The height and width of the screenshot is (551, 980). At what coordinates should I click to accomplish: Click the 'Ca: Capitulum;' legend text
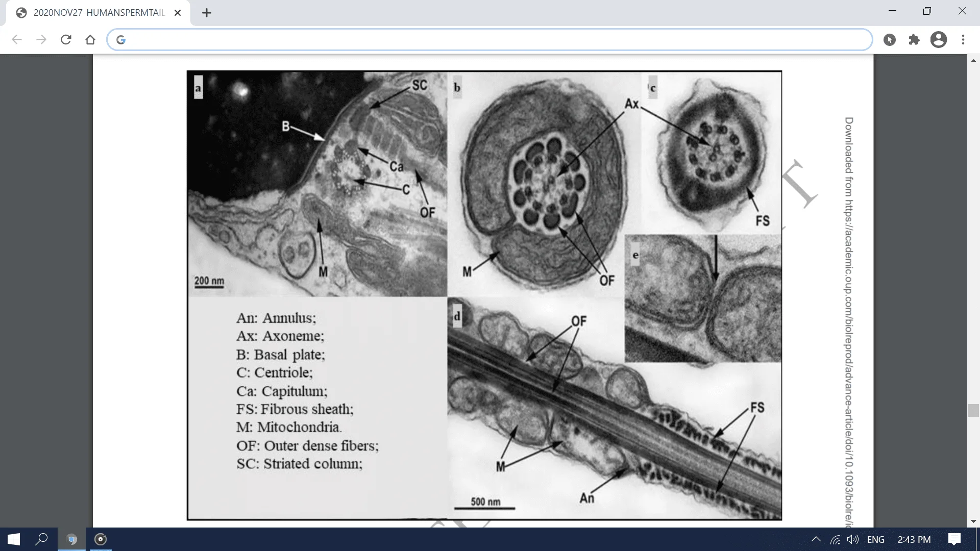tap(282, 391)
